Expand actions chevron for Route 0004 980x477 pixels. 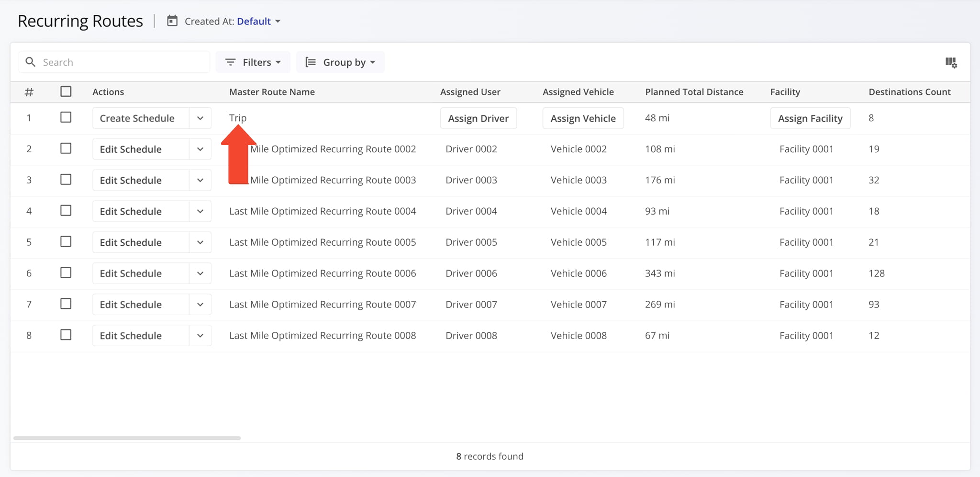coord(200,211)
